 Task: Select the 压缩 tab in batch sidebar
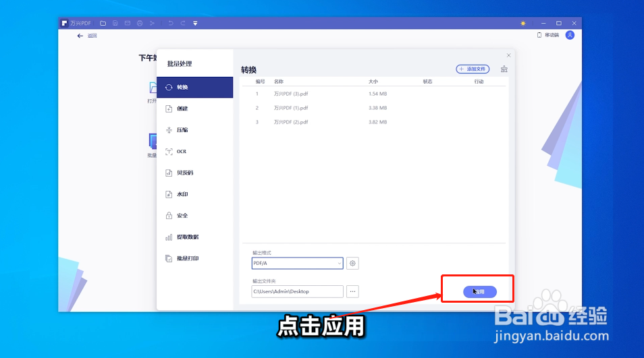coord(194,130)
